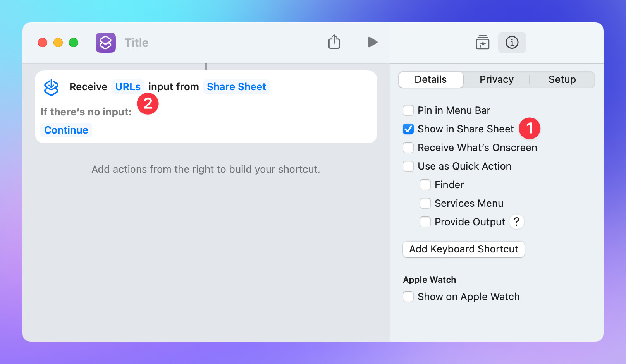
Task: Enable Receive What's Onscreen checkbox
Action: click(408, 148)
